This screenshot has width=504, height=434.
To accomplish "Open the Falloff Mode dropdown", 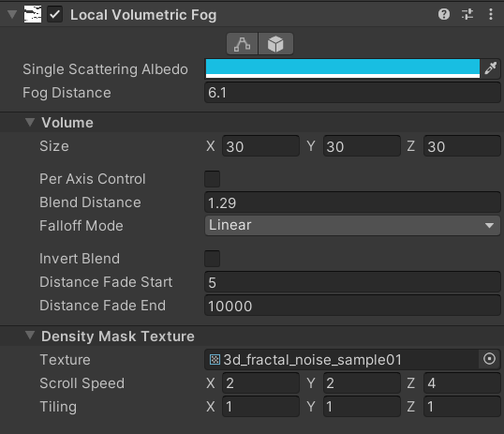I will coord(352,225).
